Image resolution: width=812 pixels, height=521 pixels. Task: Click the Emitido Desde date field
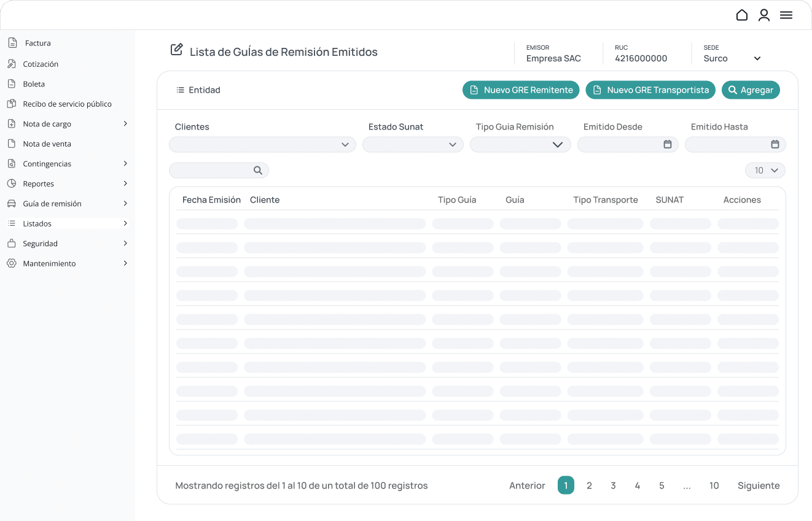[x=628, y=145]
